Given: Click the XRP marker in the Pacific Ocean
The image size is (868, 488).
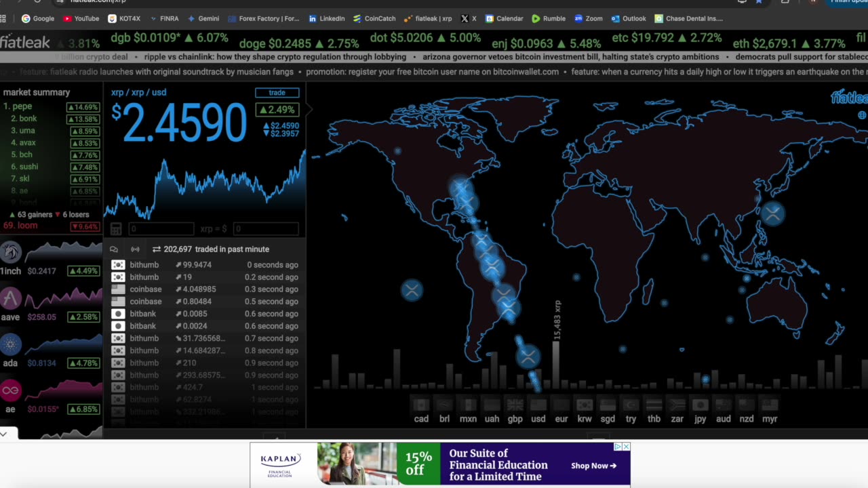Looking at the screenshot, I should coord(412,291).
